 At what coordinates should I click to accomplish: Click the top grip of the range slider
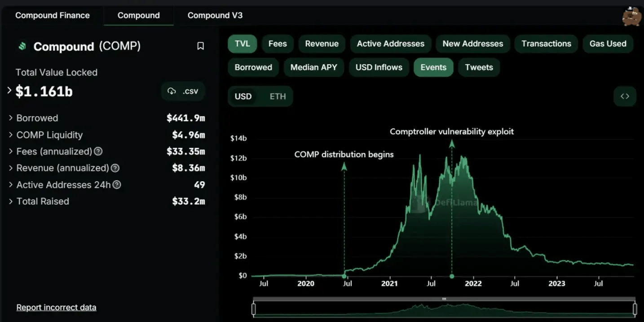pos(444,299)
